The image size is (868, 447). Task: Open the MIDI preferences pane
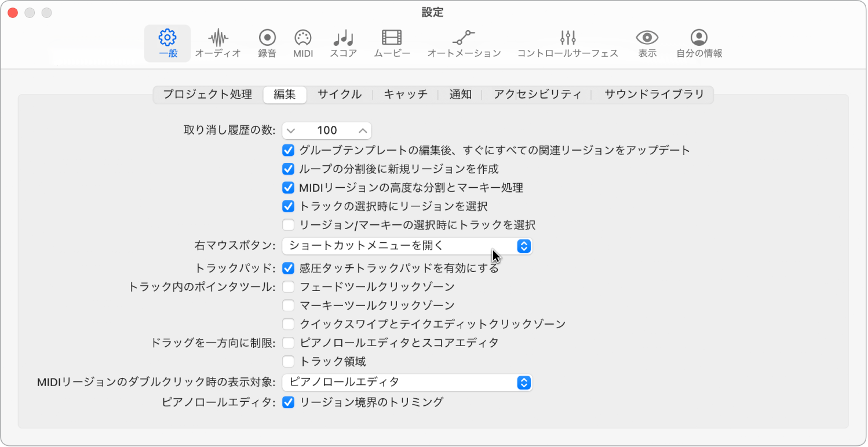tap(303, 43)
